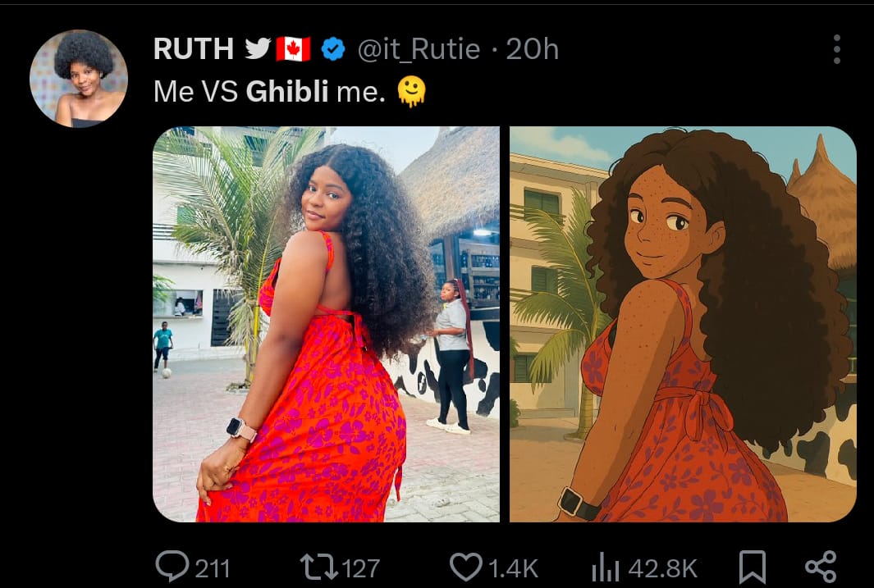Open the three-dot more options menu
The height and width of the screenshot is (588, 874).
(836, 49)
